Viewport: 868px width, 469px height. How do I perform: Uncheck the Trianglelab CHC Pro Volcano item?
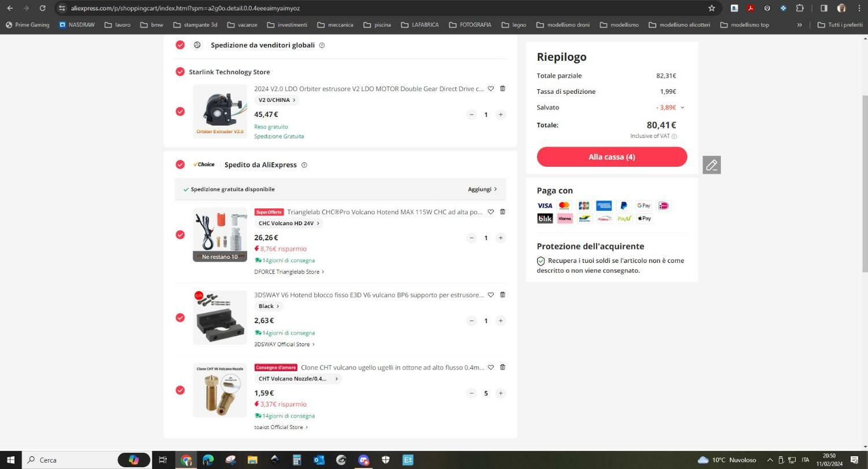tap(180, 235)
